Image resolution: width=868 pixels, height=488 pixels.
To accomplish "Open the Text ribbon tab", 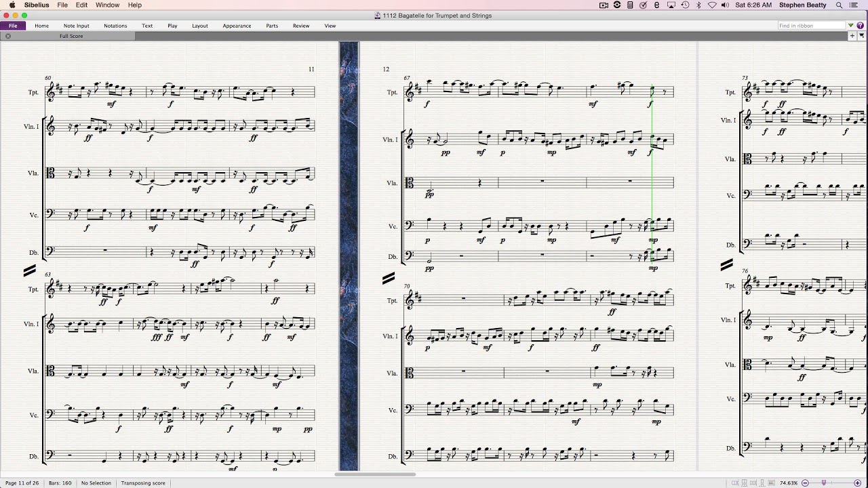I will pos(147,26).
